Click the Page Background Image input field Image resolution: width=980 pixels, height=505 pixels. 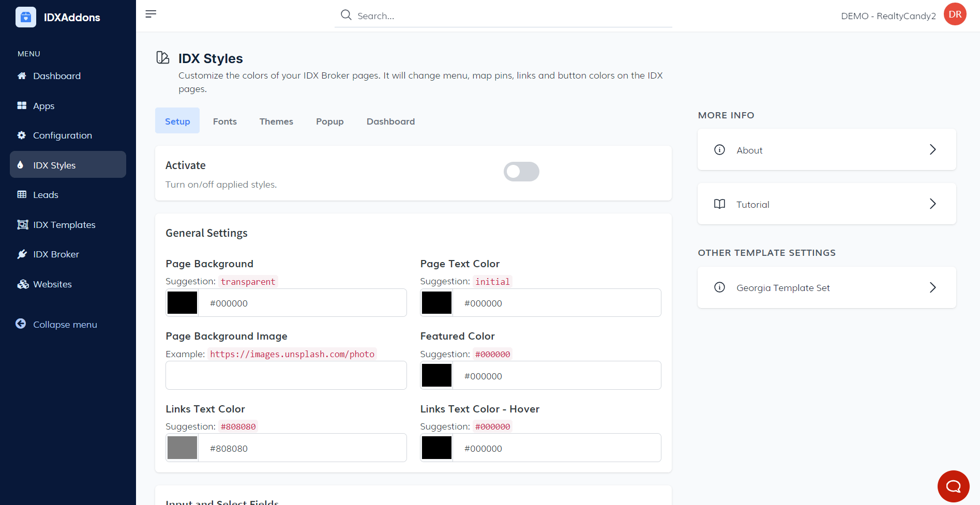coord(286,375)
